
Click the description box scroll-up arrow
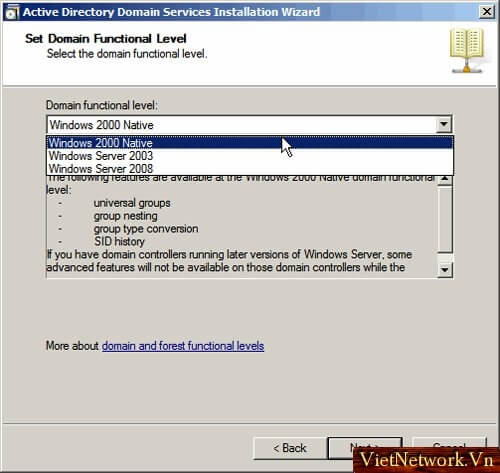click(x=445, y=179)
